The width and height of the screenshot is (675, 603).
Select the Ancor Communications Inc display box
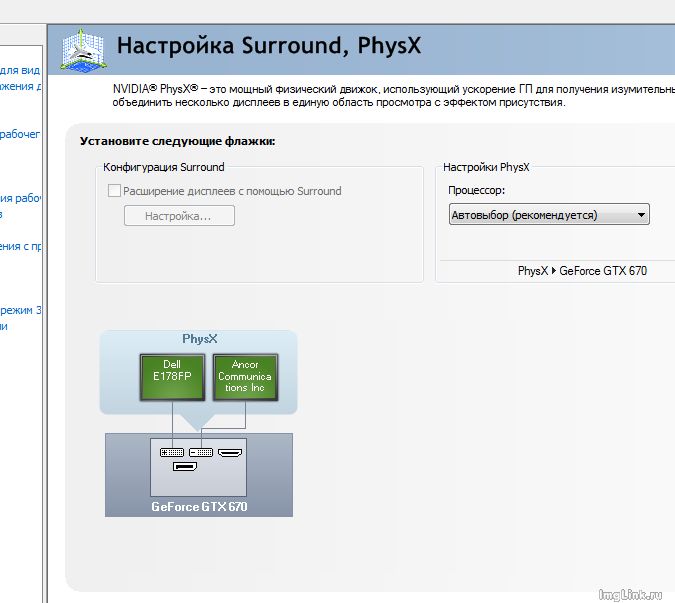click(245, 377)
